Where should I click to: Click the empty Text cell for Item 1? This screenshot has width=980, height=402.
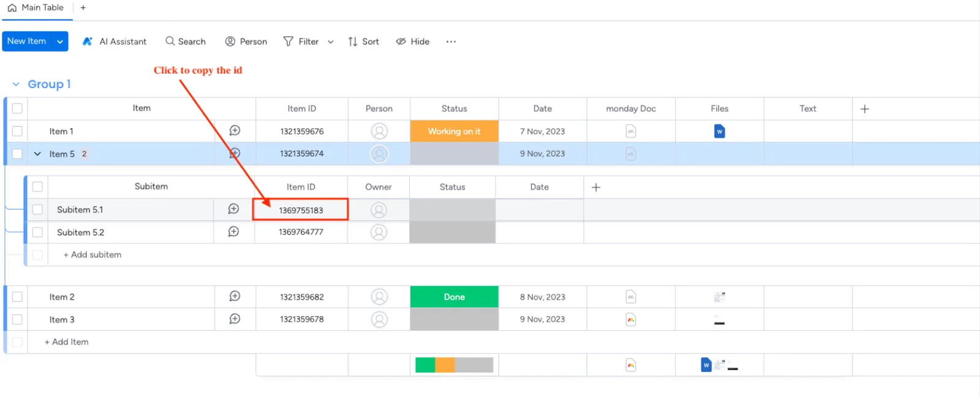pos(808,131)
